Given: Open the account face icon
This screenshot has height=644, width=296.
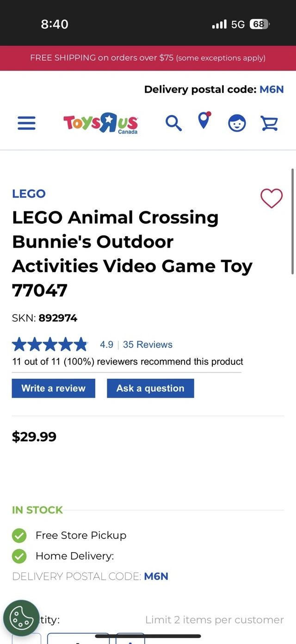Looking at the screenshot, I should 237,123.
